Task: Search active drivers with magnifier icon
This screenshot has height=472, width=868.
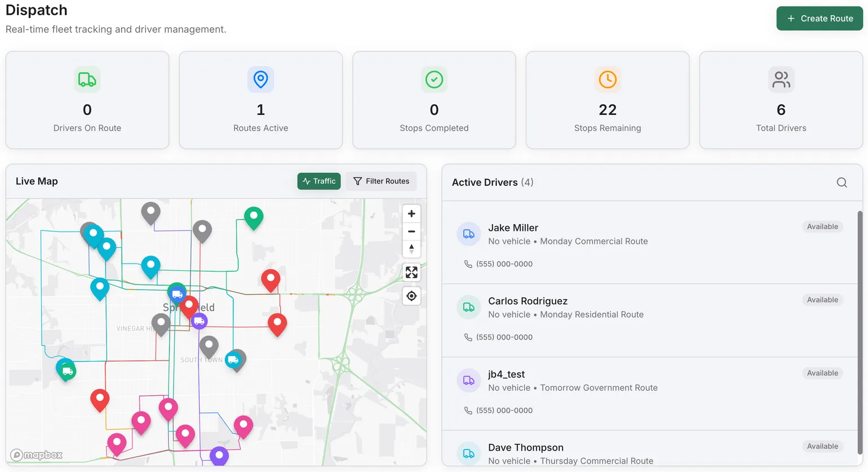Action: [x=842, y=182]
